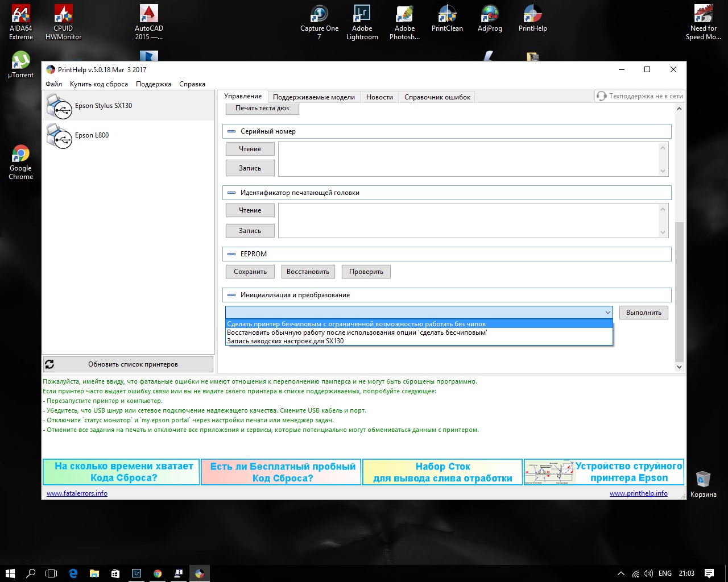728x582 pixels.
Task: Open the Купить код сброса menu
Action: (99, 84)
